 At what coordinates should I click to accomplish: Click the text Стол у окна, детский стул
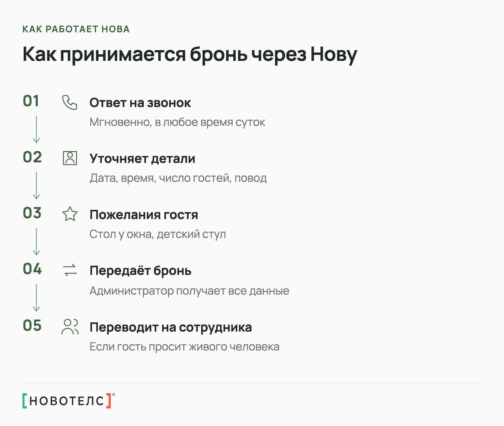[157, 234]
